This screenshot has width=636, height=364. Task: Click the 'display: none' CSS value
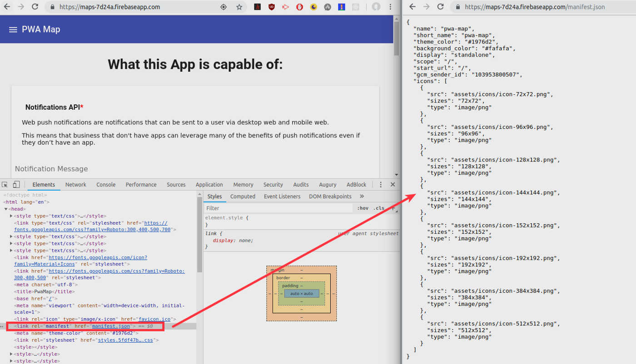tap(233, 240)
